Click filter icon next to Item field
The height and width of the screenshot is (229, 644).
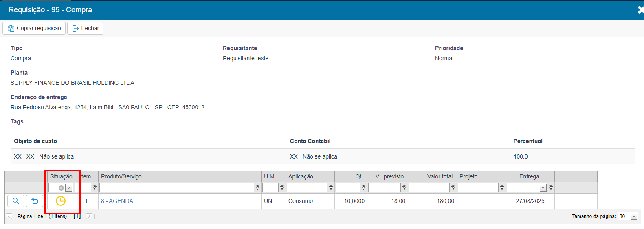click(x=95, y=188)
